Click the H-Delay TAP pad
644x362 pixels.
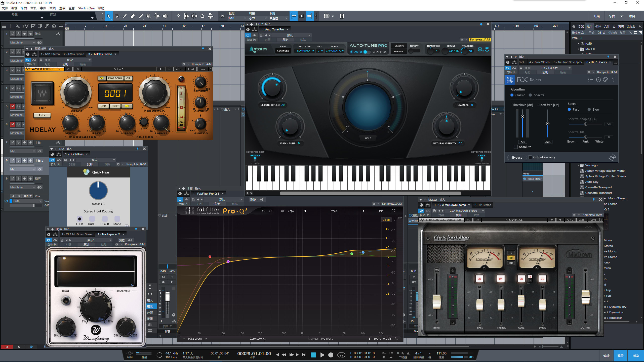point(42,93)
